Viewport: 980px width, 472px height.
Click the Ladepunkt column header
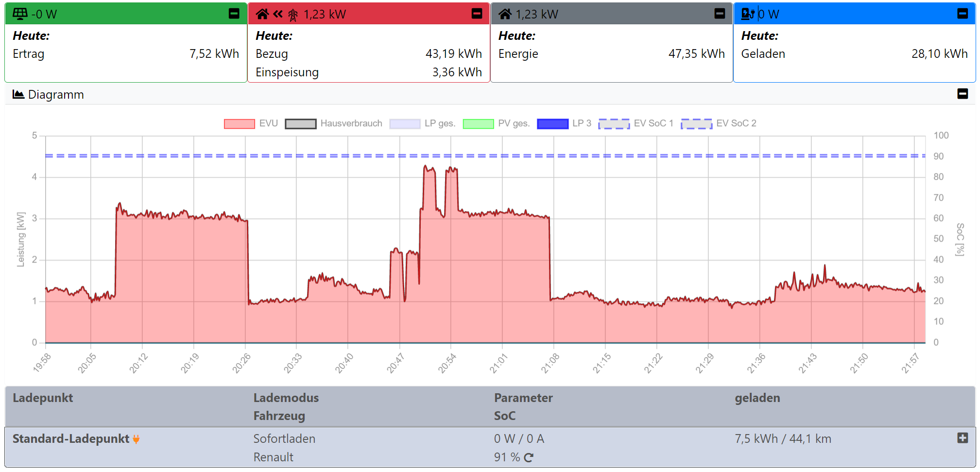click(43, 398)
